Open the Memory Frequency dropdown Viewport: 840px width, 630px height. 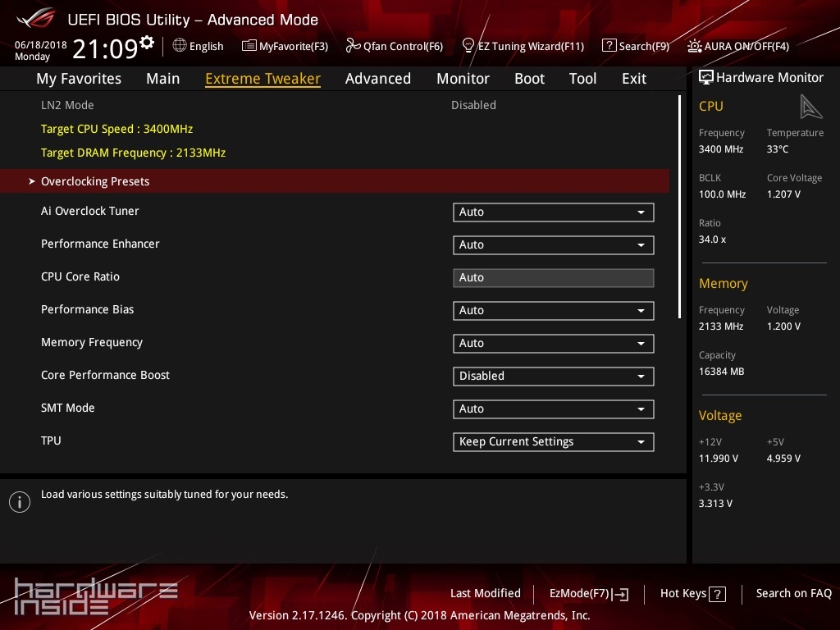point(554,344)
